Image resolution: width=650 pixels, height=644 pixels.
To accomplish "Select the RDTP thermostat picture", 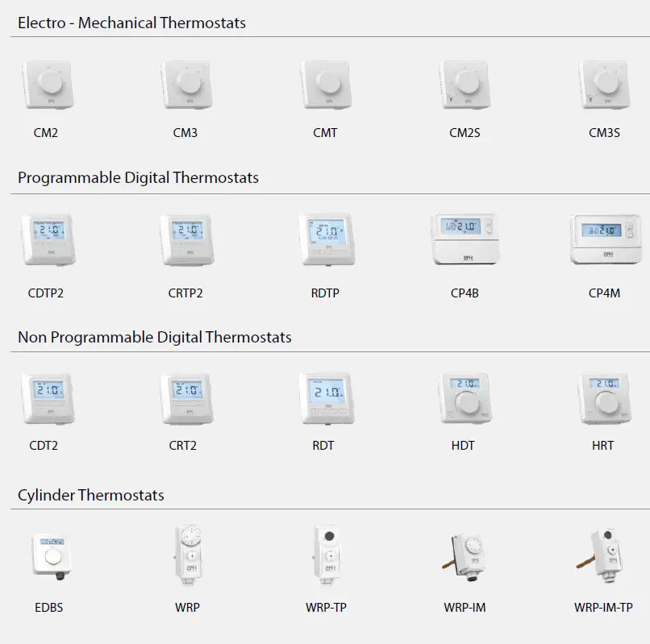I will point(327,239).
